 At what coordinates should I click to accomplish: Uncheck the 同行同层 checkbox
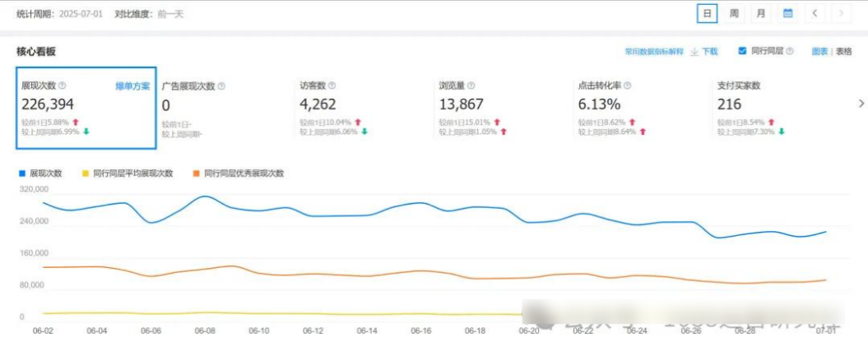742,51
